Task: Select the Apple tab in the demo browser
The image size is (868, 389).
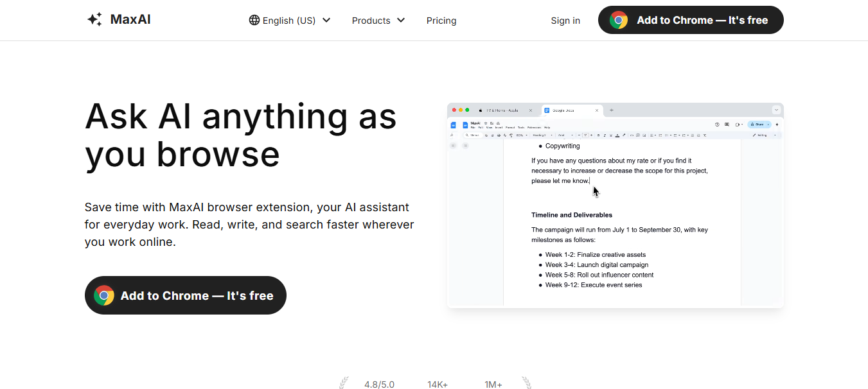Action: tap(505, 110)
